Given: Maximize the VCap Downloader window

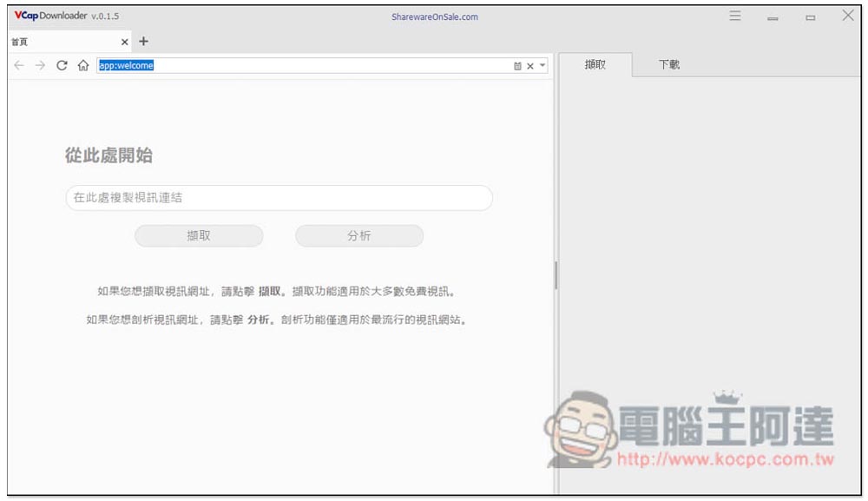Looking at the screenshot, I should pos(811,17).
